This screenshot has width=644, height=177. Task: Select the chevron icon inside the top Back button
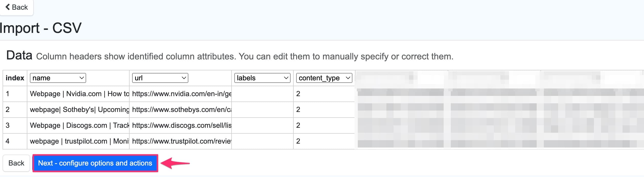coord(8,7)
